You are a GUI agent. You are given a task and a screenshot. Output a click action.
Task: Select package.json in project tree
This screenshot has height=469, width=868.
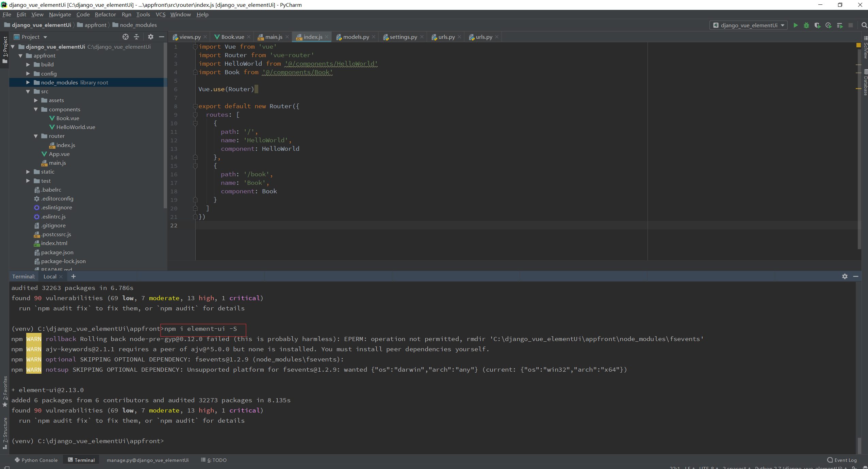point(57,252)
